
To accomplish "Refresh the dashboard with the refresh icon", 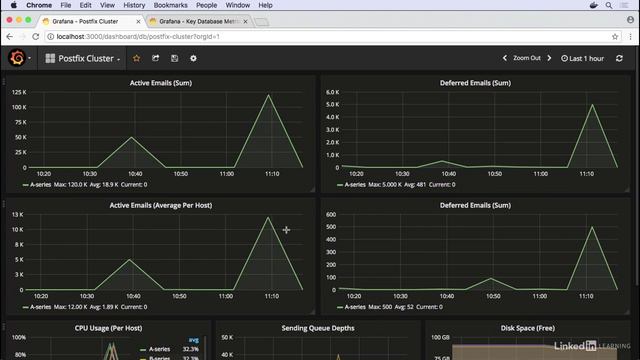I will click(619, 58).
